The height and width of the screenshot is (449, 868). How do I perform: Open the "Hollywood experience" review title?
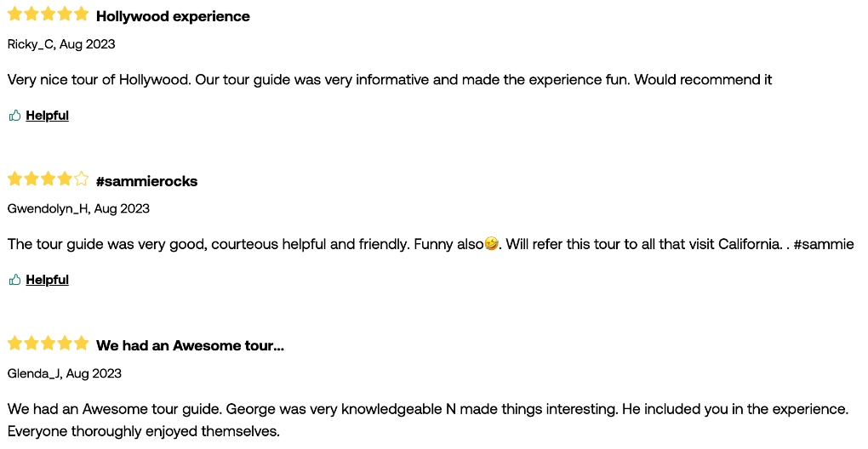click(173, 17)
